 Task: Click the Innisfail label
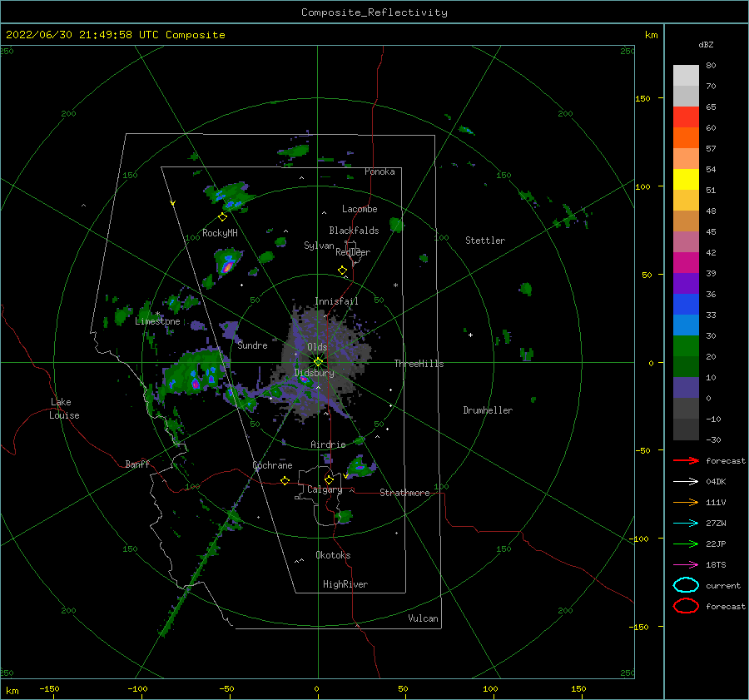(336, 301)
